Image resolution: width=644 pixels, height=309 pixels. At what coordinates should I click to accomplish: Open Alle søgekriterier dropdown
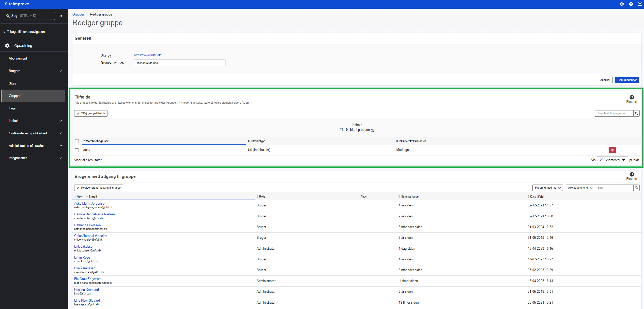click(x=580, y=188)
